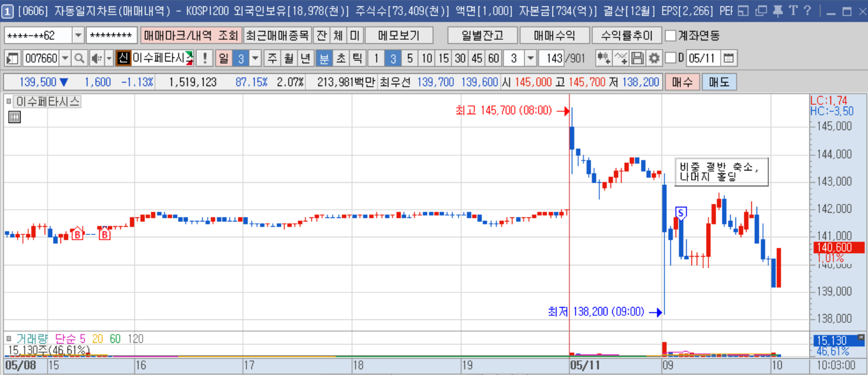Click the account password field
Viewport: 868px width, 375px height.
(111, 35)
